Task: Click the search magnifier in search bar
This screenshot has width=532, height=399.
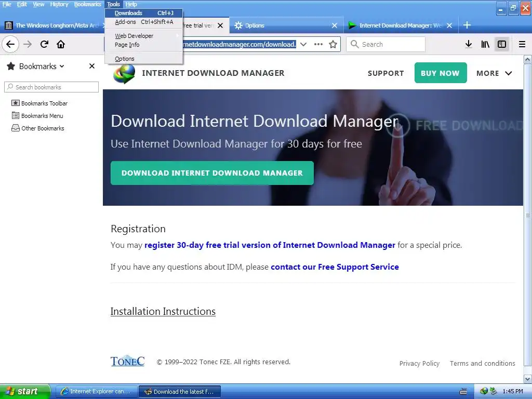Action: [x=354, y=44]
